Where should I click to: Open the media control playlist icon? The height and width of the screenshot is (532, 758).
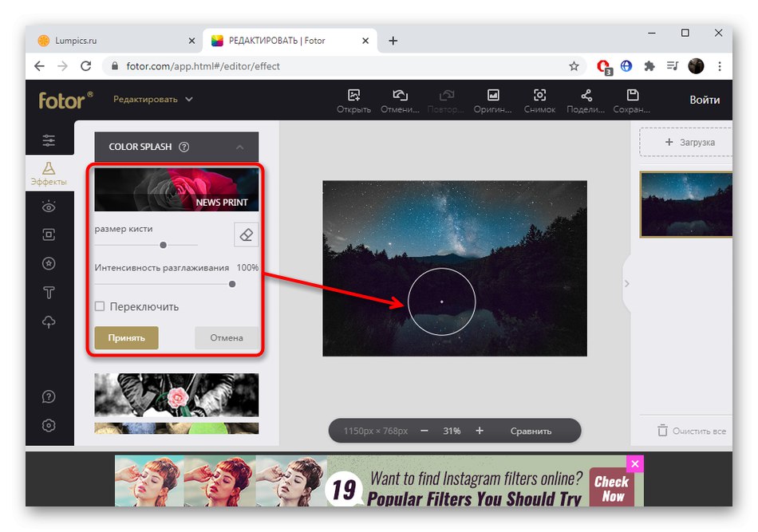pos(673,66)
